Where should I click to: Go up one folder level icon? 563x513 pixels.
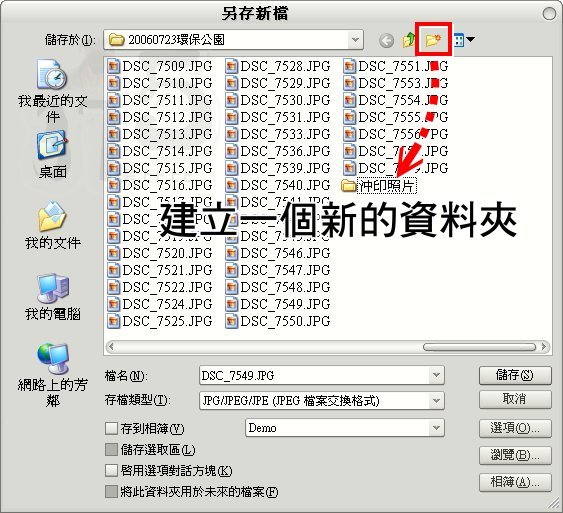tap(409, 40)
